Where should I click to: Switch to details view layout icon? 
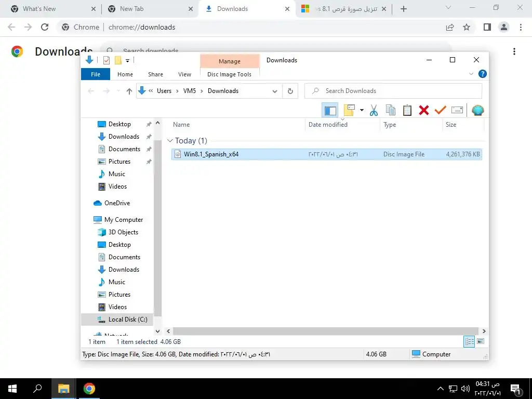pyautogui.click(x=469, y=341)
